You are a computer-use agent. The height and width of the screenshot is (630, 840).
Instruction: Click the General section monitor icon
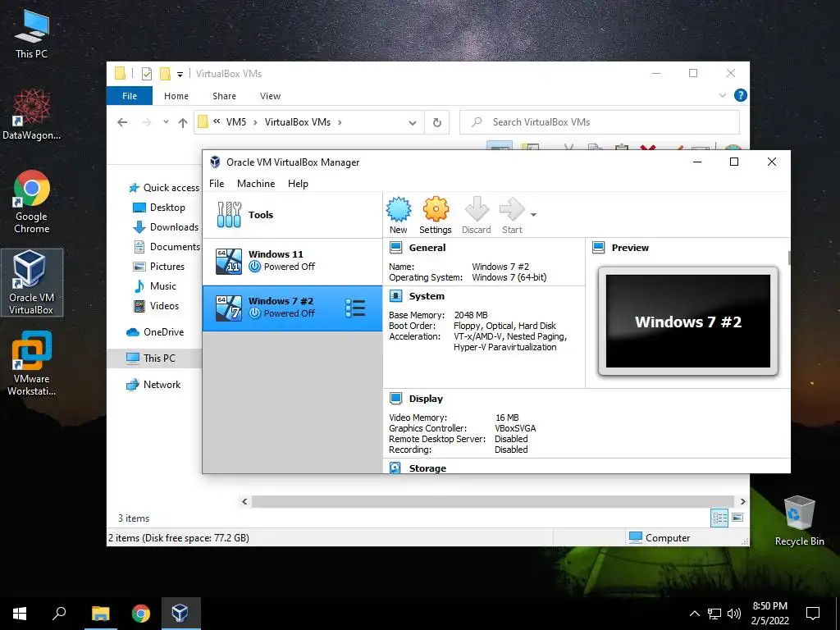click(396, 248)
